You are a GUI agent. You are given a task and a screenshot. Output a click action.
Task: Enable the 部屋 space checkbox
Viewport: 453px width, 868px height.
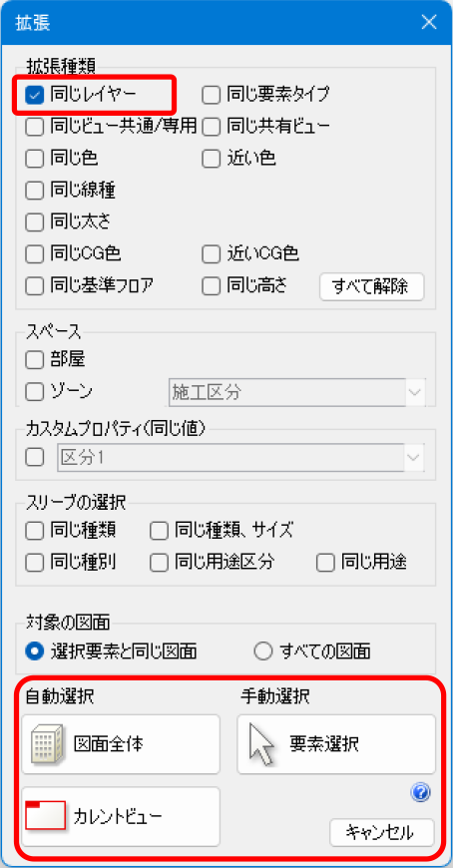pos(34,360)
